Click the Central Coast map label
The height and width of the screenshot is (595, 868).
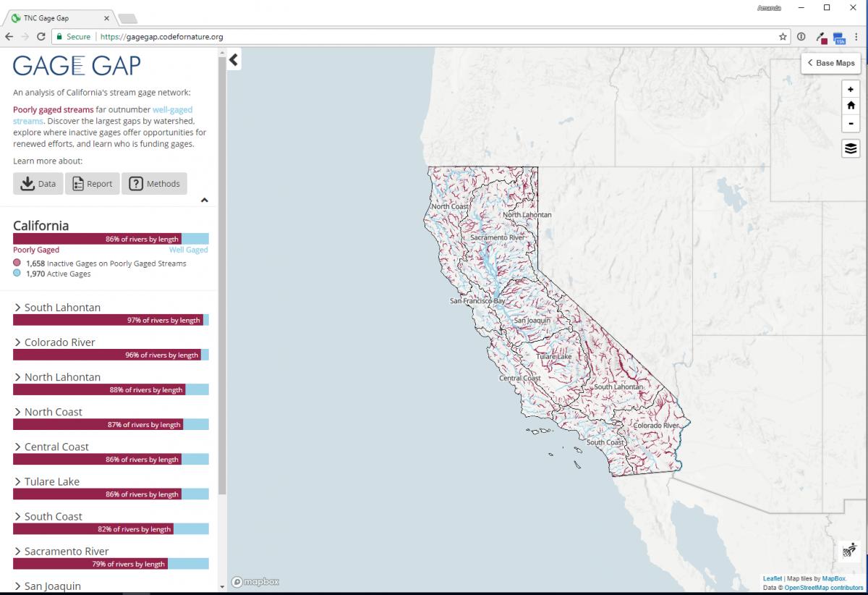coord(520,379)
